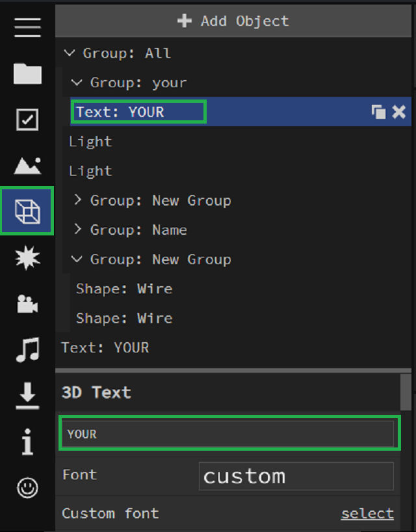Click the 3D text input field
416x532 pixels.
tap(229, 434)
